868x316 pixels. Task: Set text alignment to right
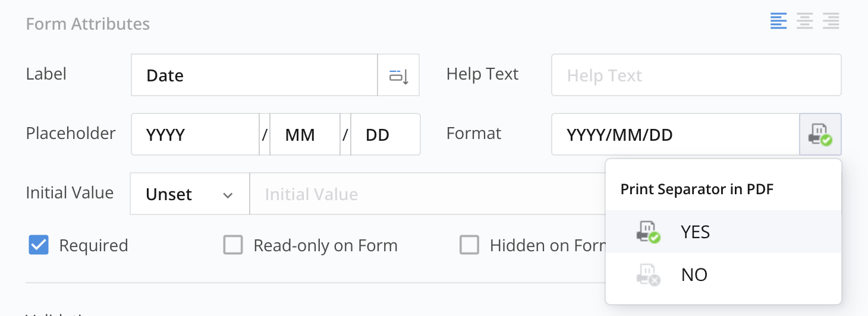[x=831, y=21]
